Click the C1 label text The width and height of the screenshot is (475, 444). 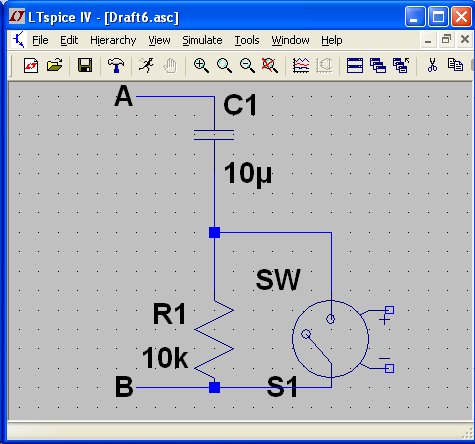coord(240,105)
